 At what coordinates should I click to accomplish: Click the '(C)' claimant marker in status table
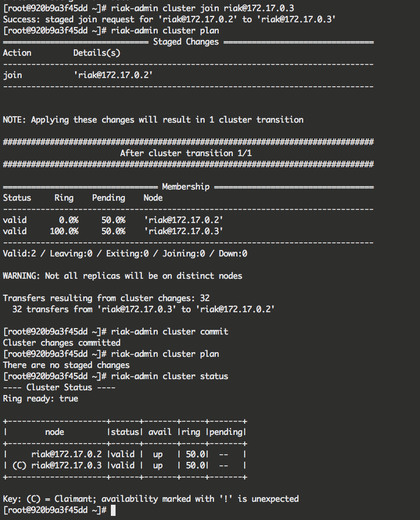[x=19, y=465]
